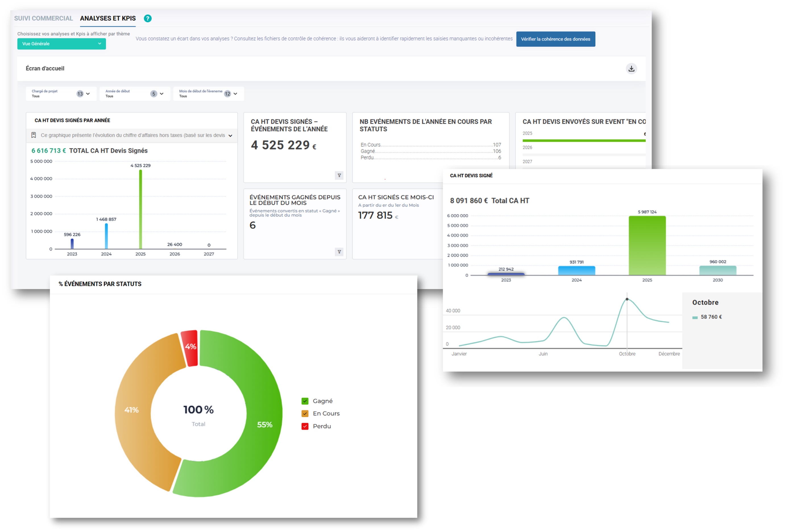Uncheck the Gagné legend checkbox

click(305, 401)
